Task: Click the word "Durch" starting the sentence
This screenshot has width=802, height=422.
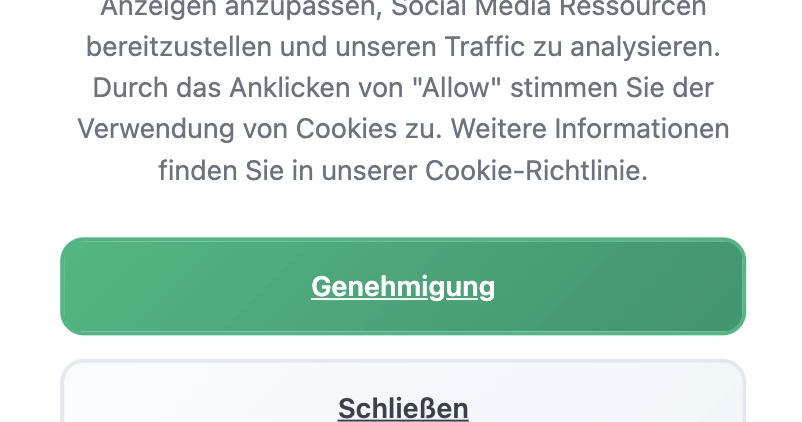Action: tap(130, 87)
